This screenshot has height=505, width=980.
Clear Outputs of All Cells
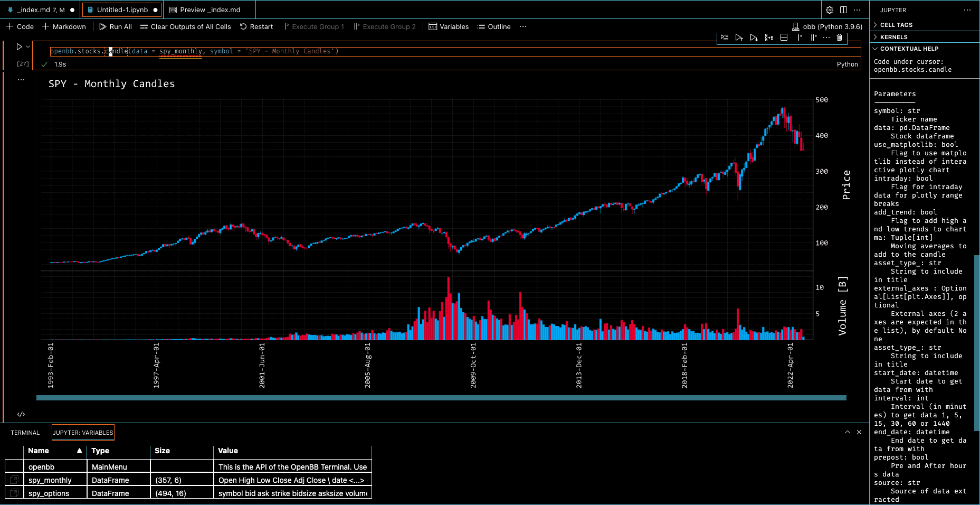(x=186, y=26)
